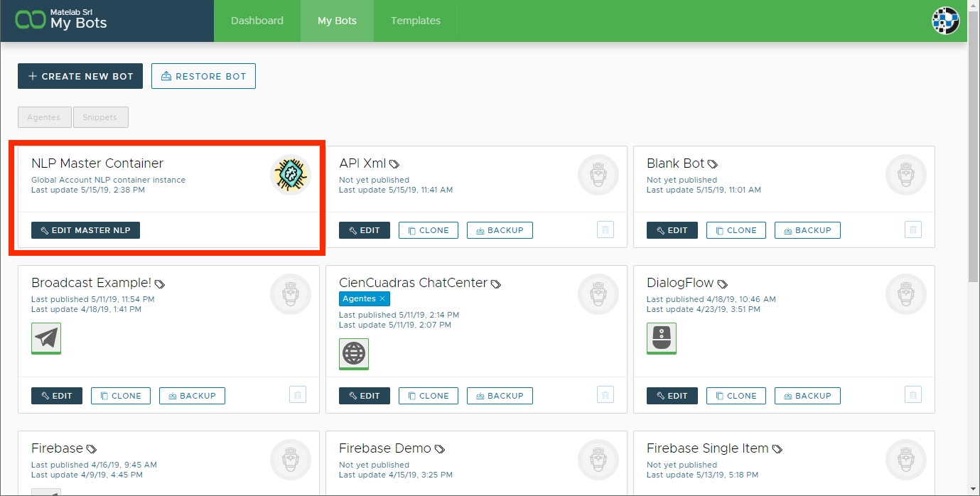Switch to the Dashboard tab
The image size is (980, 496).
pyautogui.click(x=257, y=21)
